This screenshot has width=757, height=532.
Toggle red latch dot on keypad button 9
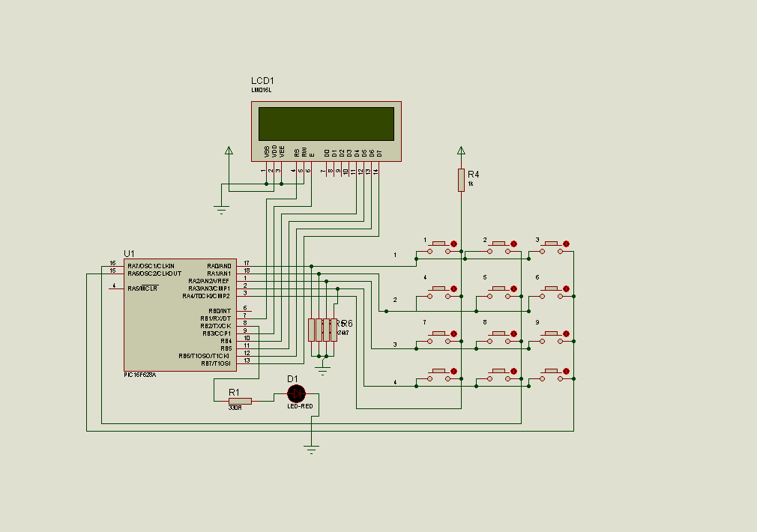coord(567,333)
